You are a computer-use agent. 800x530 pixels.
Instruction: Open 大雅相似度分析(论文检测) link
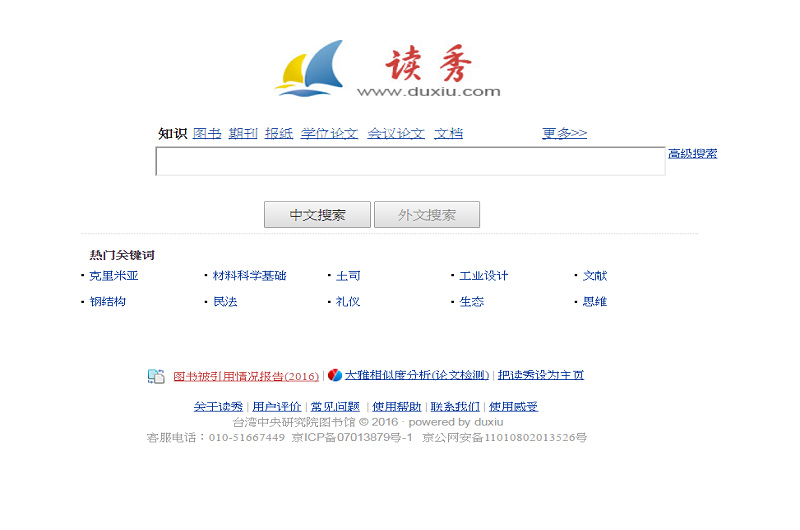click(x=417, y=375)
